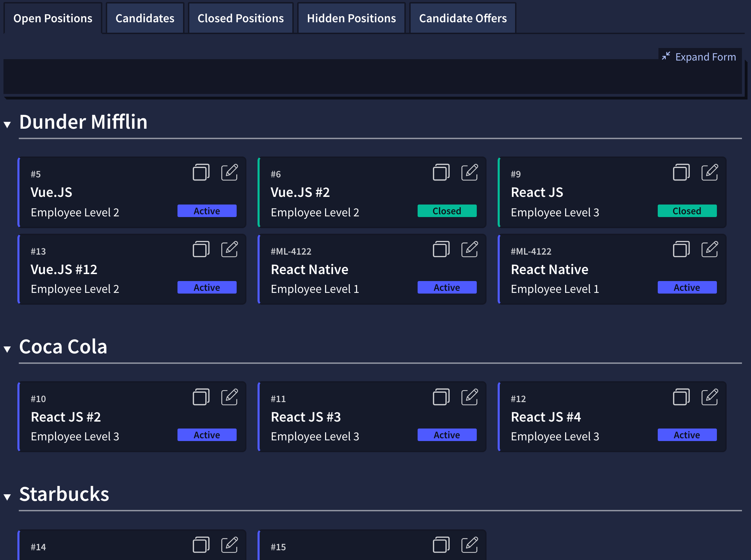Click the Dunder Mifflin heading
The width and height of the screenshot is (751, 560).
(x=84, y=122)
